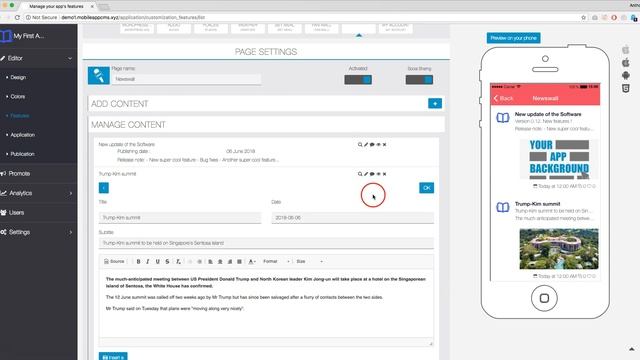Click the browser address bar
Viewport: 640px width, 360px height.
(x=302, y=18)
